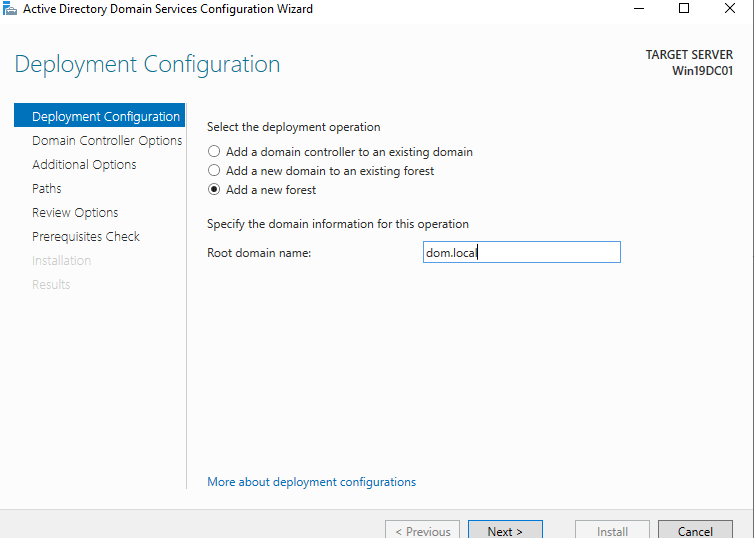
Task: Click the greyed-out Installation step
Action: (x=61, y=261)
